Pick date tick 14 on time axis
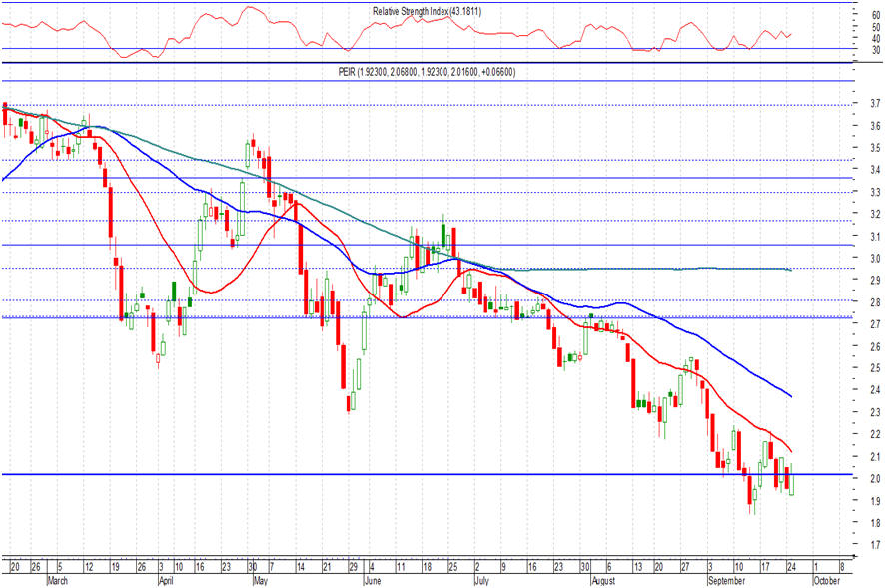This screenshot has height=588, width=885. (301, 567)
